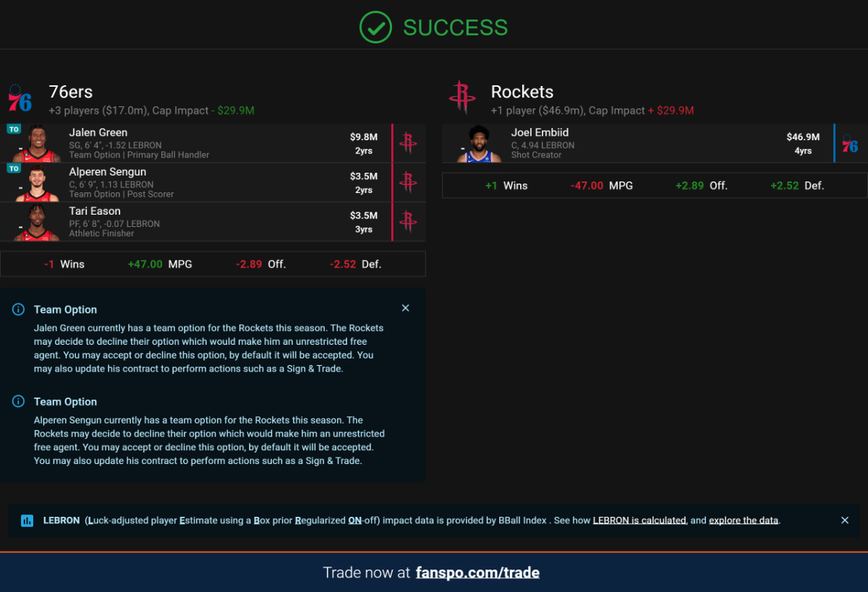Click the Rockets team logo beside the heading
868x592 pixels.
click(462, 98)
